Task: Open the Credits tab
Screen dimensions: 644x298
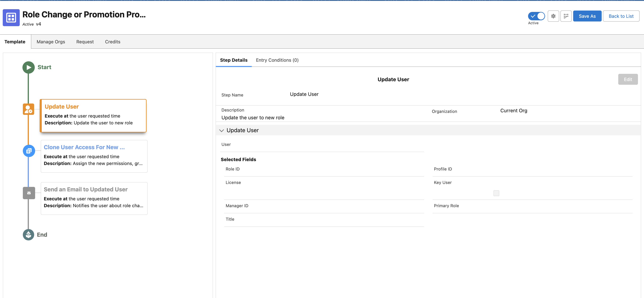Action: coord(112,42)
